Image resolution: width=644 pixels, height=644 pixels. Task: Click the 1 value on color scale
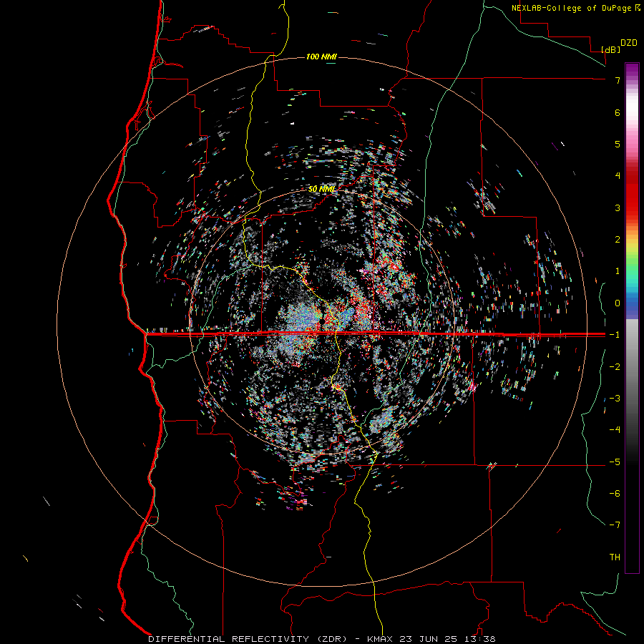tap(618, 271)
